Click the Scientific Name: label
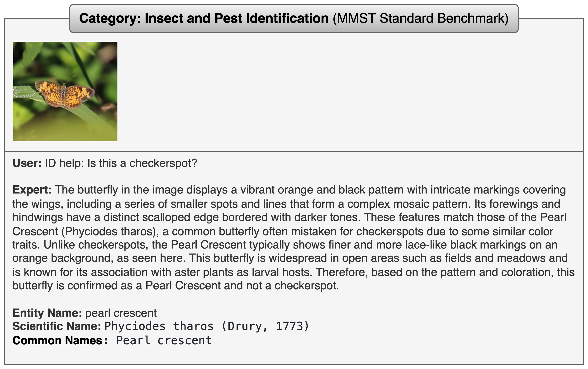The image size is (588, 369). (57, 326)
